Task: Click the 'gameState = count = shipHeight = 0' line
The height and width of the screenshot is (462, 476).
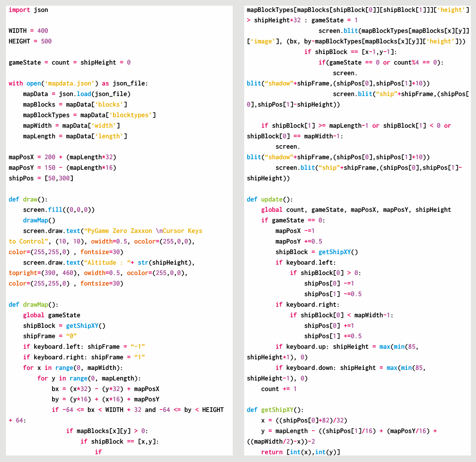Action: click(x=70, y=62)
